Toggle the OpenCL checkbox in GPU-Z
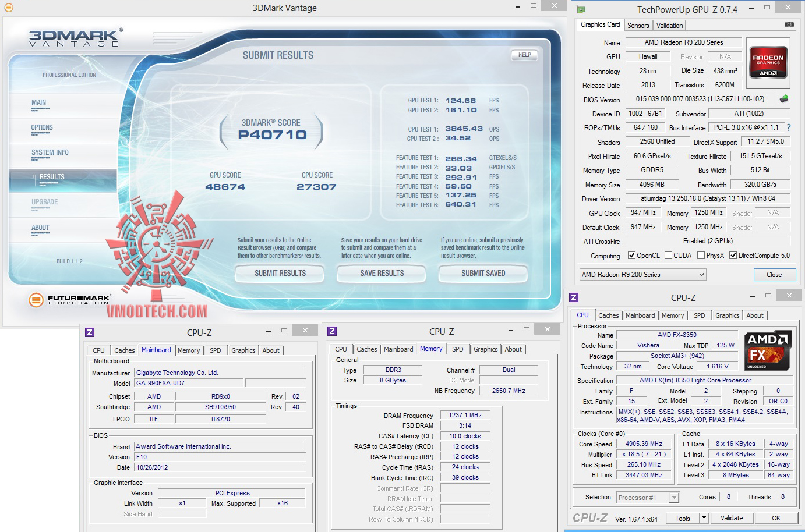 tap(631, 256)
